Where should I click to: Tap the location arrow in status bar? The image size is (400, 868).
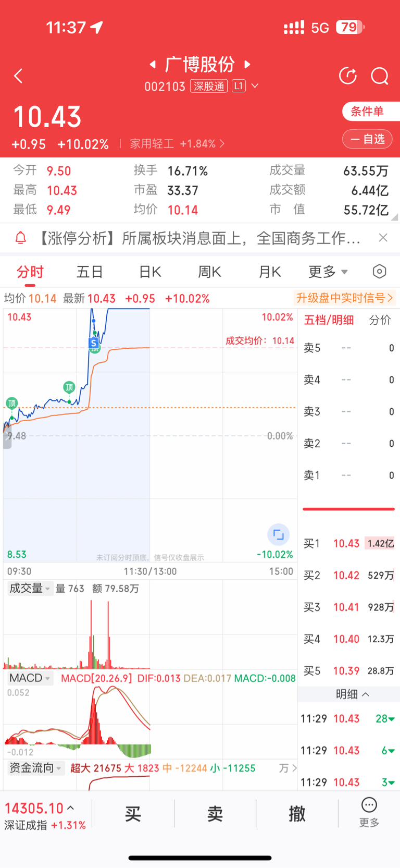click(97, 27)
